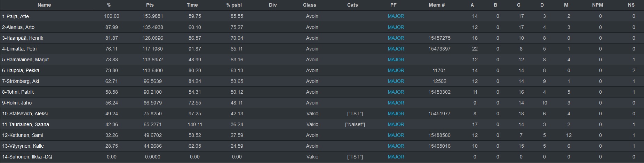Open MAJOR link for Alenius, Arto

click(x=396, y=27)
